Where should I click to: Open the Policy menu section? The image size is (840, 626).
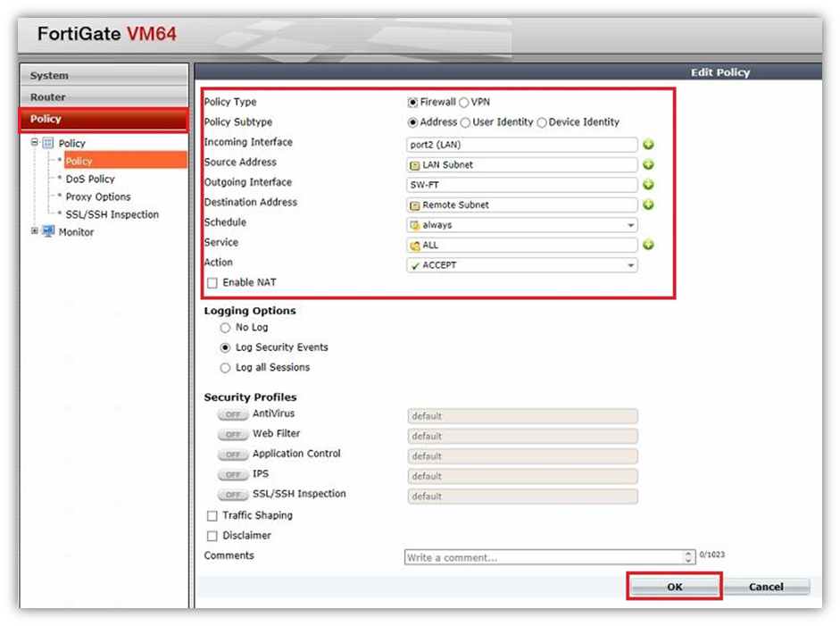click(x=104, y=119)
